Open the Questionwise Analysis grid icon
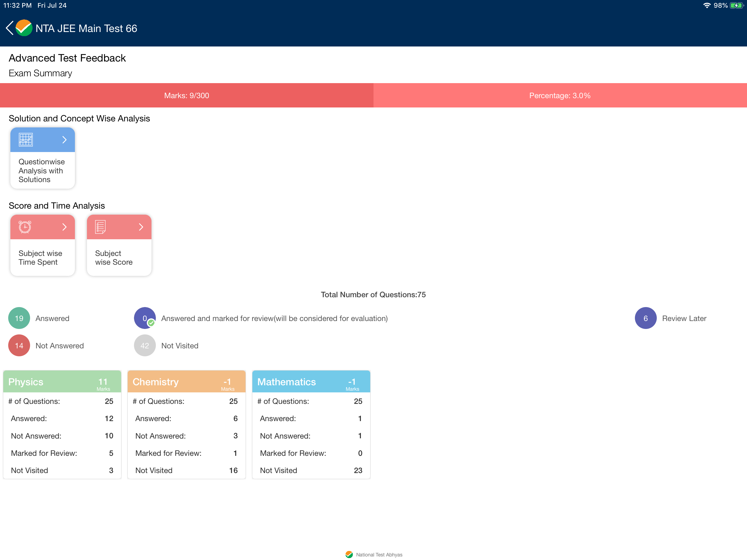Screen dimensions: 747x560 click(x=25, y=139)
